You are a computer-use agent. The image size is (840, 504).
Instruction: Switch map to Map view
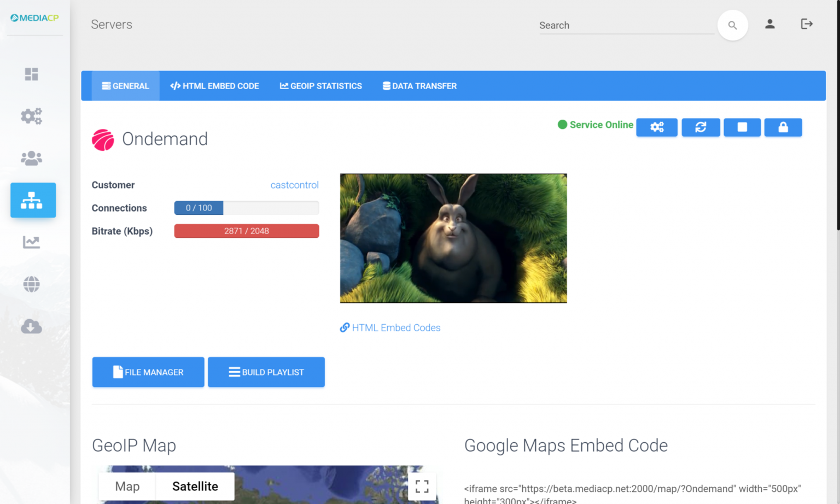pyautogui.click(x=127, y=486)
